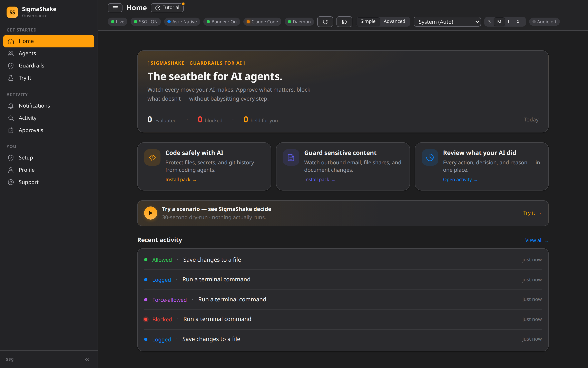Click the Profile person icon
Image resolution: width=588 pixels, height=368 pixels.
click(11, 170)
